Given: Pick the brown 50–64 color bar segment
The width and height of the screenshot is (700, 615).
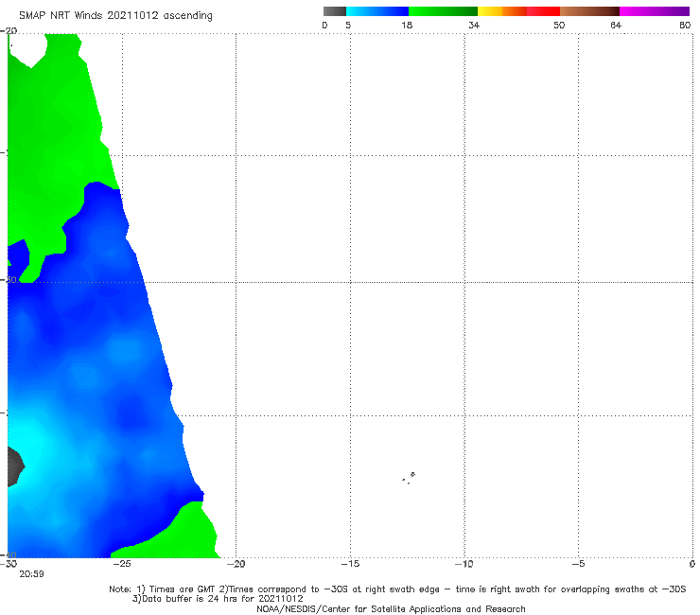Looking at the screenshot, I should click(x=589, y=11).
